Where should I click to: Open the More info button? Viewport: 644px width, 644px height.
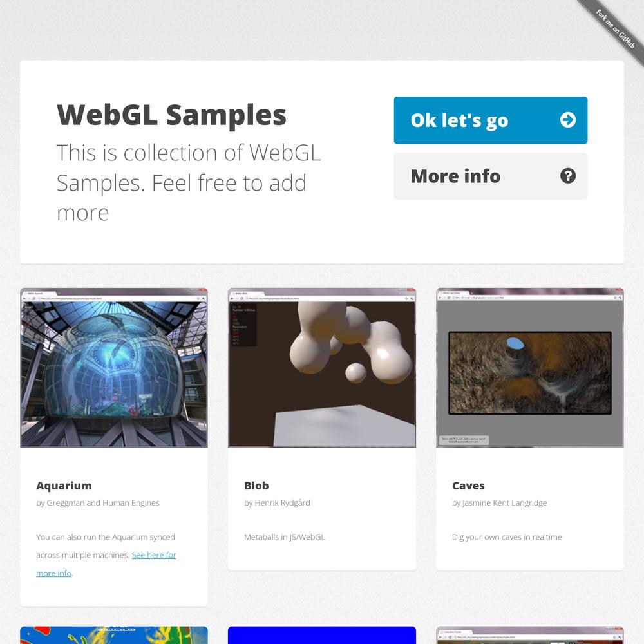(490, 176)
